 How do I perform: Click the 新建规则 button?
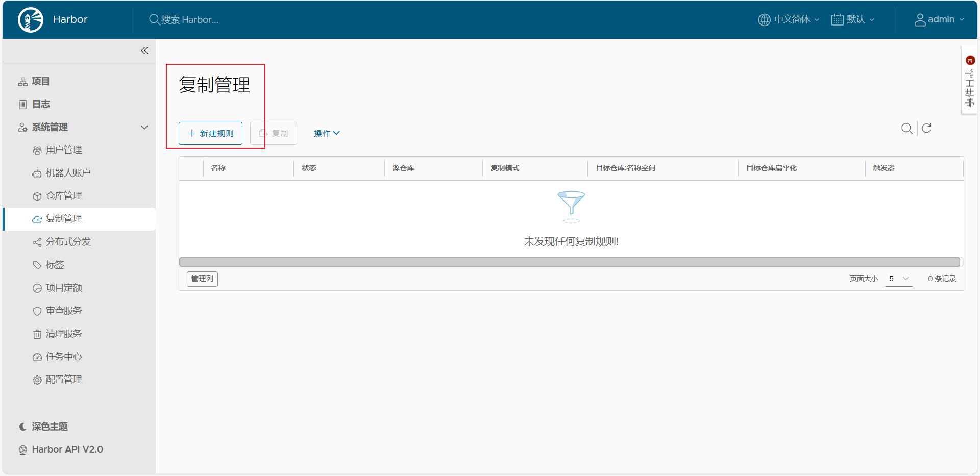[210, 133]
